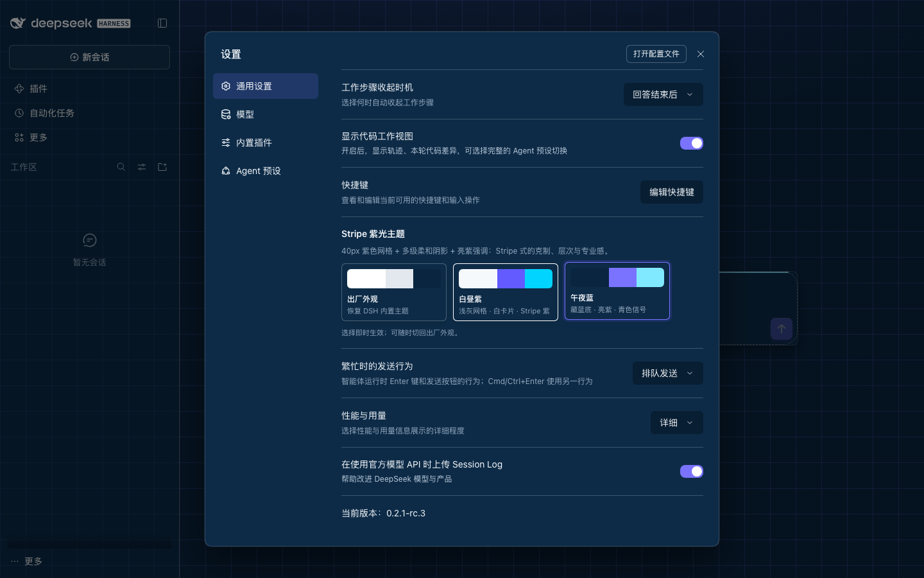The width and height of the screenshot is (924, 578).
Task: Open 自动化任务 automation tasks in sidebar
Action: click(89, 113)
